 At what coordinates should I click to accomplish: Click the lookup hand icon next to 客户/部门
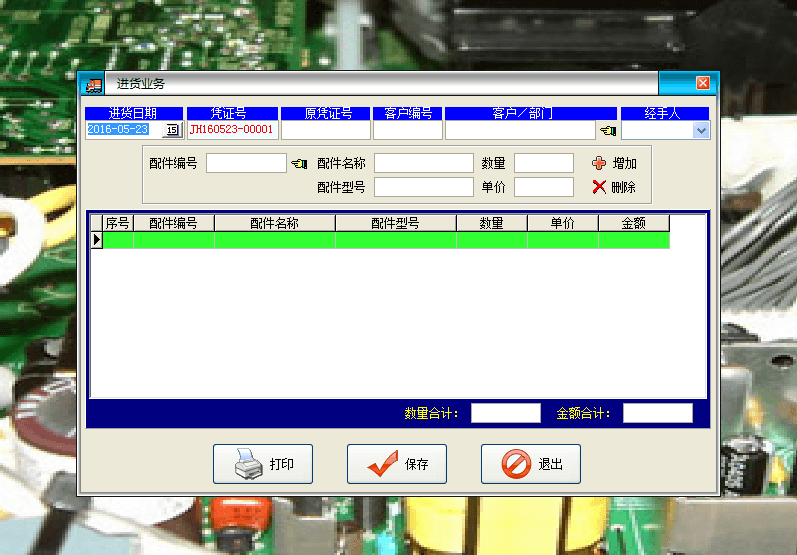pyautogui.click(x=607, y=130)
